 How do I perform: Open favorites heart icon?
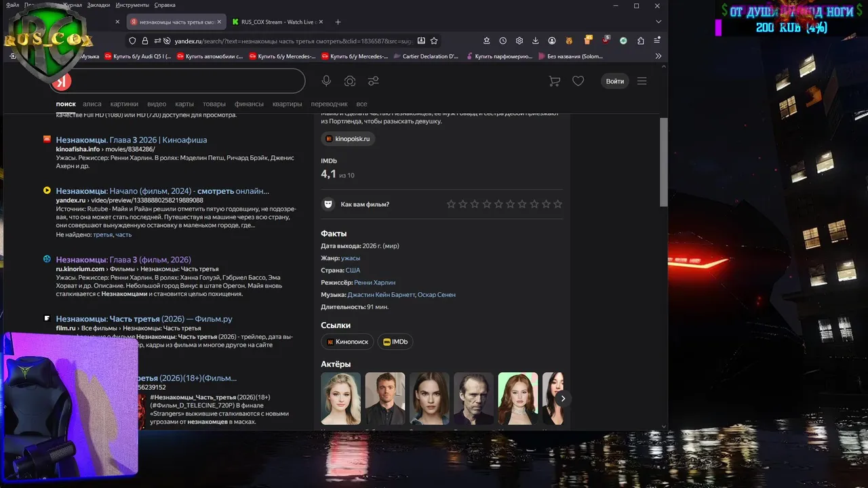point(578,81)
